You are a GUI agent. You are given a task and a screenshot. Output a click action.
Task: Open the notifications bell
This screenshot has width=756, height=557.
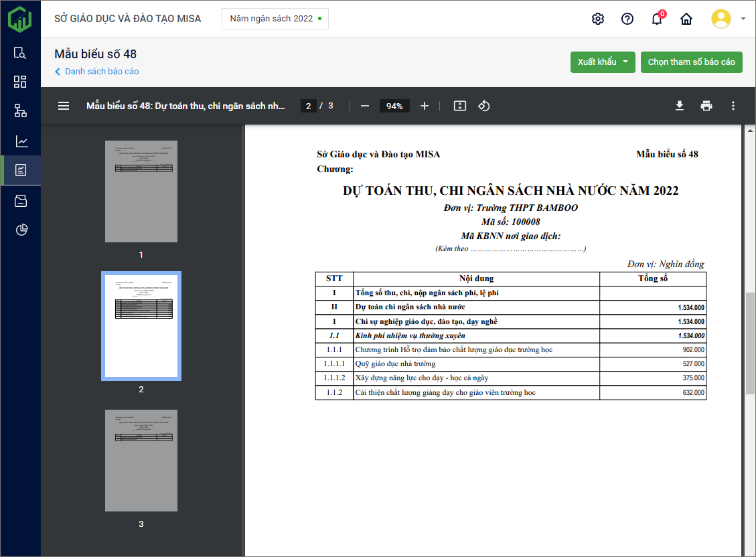click(x=657, y=19)
